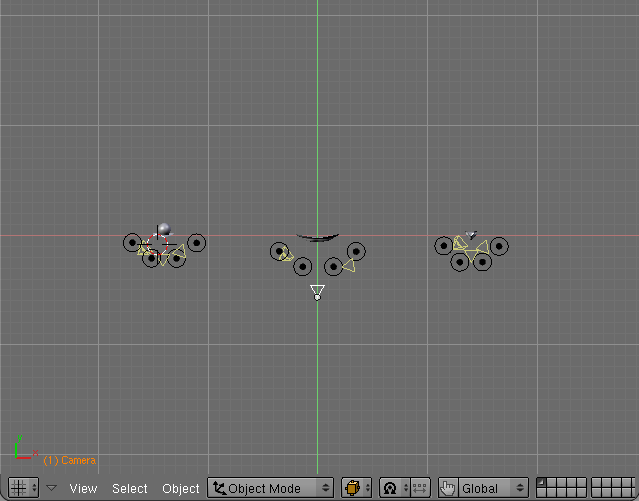Toggle layer 6 in second layer group
The height and width of the screenshot is (501, 639).
[596, 483]
